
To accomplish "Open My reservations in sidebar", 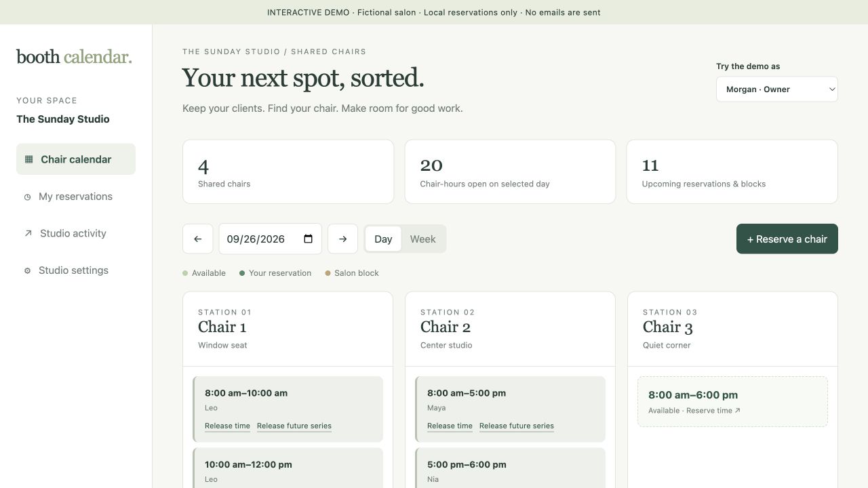I will pyautogui.click(x=76, y=197).
